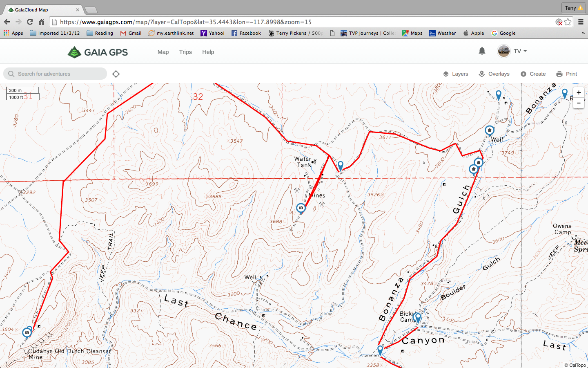This screenshot has height=368, width=588.
Task: Zoom in with the plus button
Action: (x=578, y=93)
